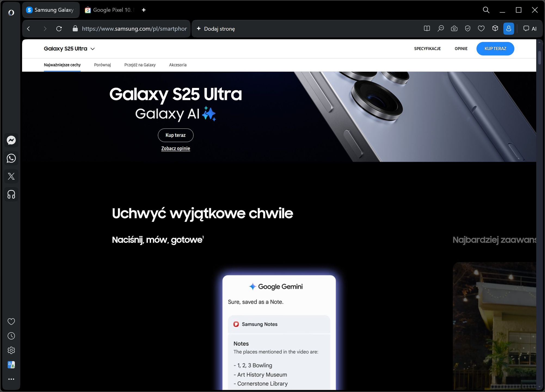Open reader mode book icon
This screenshot has height=392, width=545.
pyautogui.click(x=427, y=29)
